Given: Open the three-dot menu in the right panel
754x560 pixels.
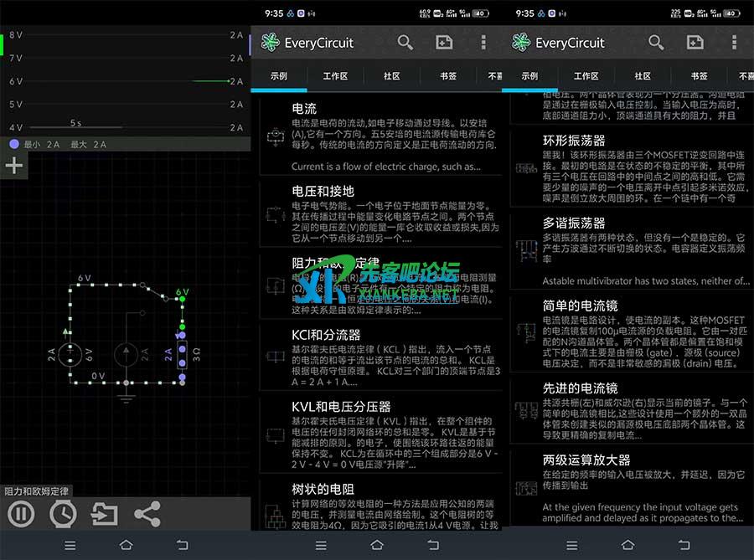Looking at the screenshot, I should click(x=734, y=43).
